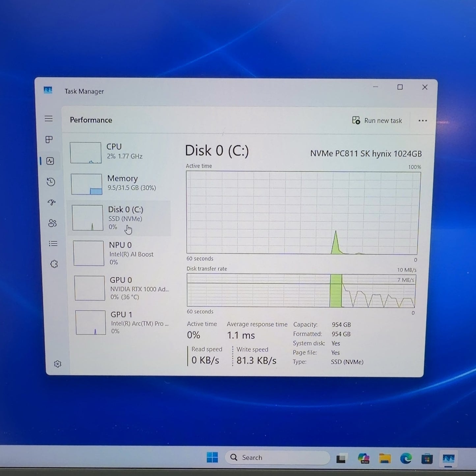
Task: Minimize the Task Manager window
Action: point(376,87)
